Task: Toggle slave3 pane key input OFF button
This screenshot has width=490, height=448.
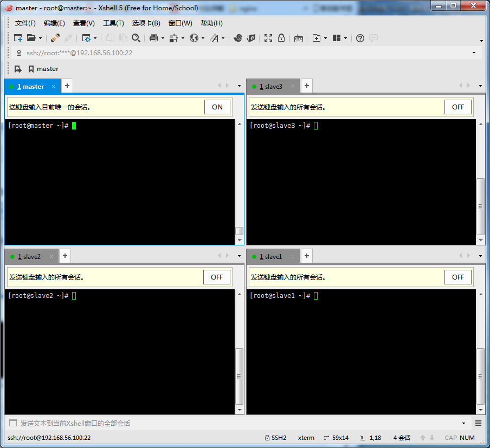Action: [458, 107]
